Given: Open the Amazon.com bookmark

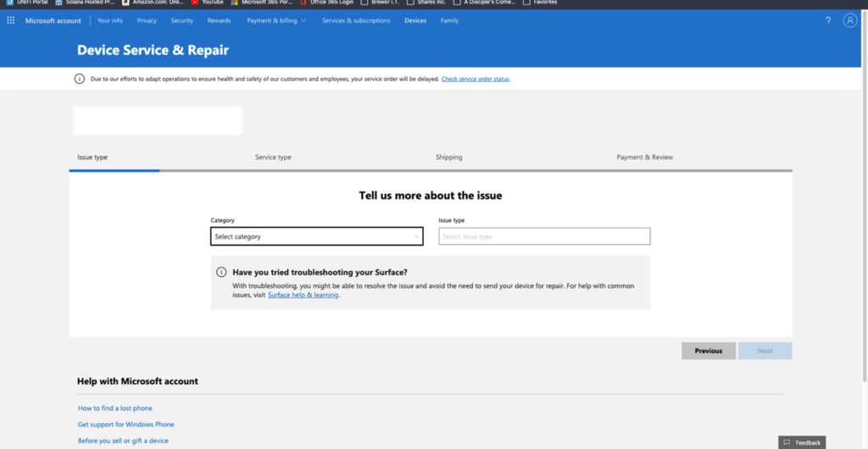Looking at the screenshot, I should (153, 3).
